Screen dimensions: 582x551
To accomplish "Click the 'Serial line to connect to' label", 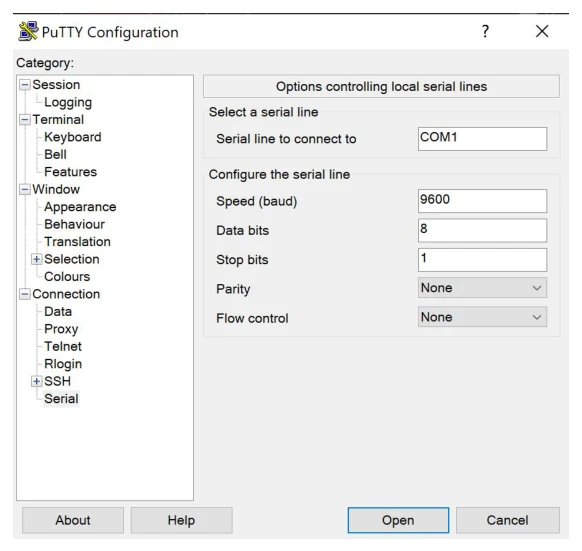I will tap(286, 139).
